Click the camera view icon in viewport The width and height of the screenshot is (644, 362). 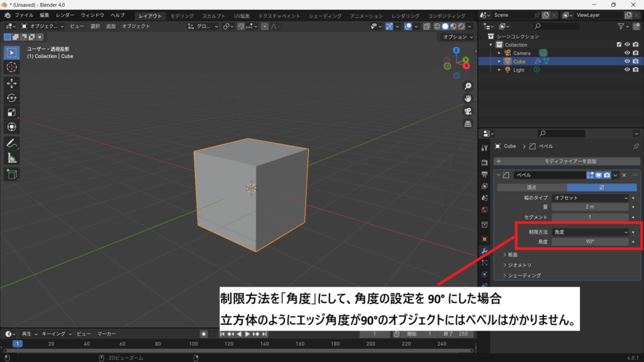tap(468, 111)
